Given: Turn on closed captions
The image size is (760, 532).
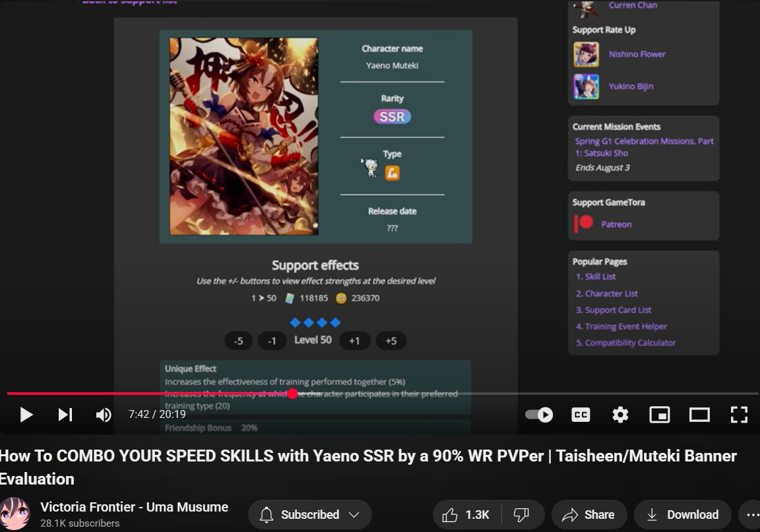Looking at the screenshot, I should point(581,415).
